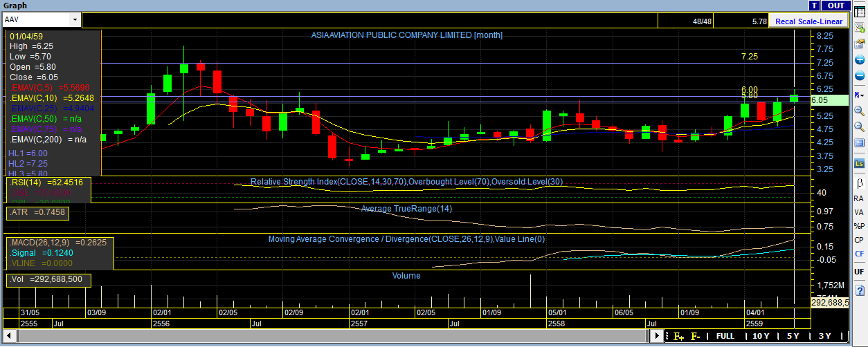Click the CP sidebar button

point(859,240)
